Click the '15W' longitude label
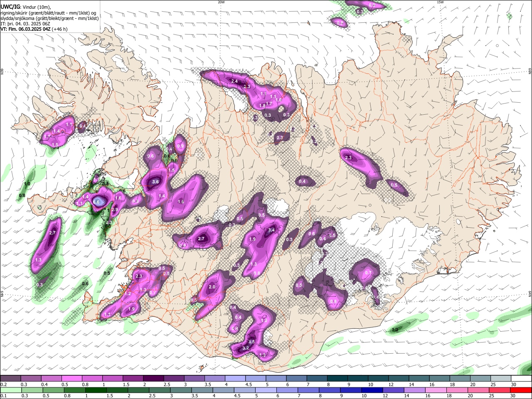This screenshot has height=399, width=532. click(441, 2)
